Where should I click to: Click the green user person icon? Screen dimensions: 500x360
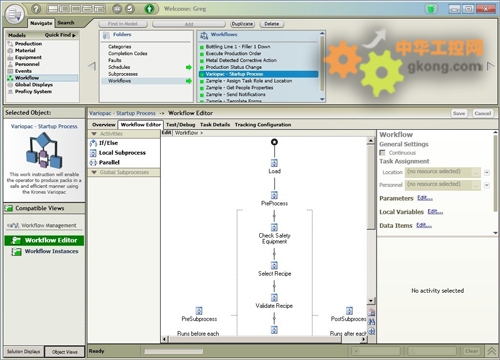149,9
